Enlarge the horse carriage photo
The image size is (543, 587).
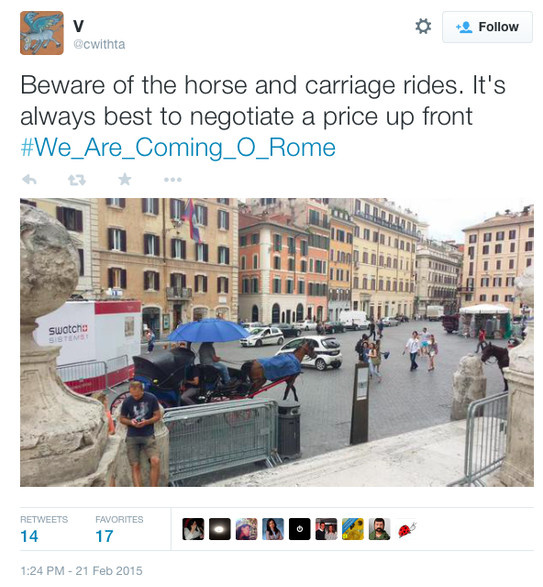pyautogui.click(x=277, y=343)
